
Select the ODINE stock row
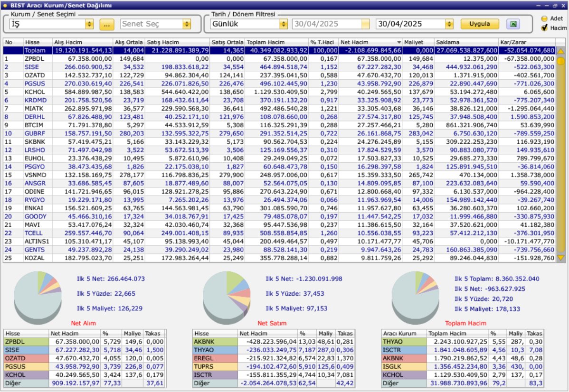(279, 191)
